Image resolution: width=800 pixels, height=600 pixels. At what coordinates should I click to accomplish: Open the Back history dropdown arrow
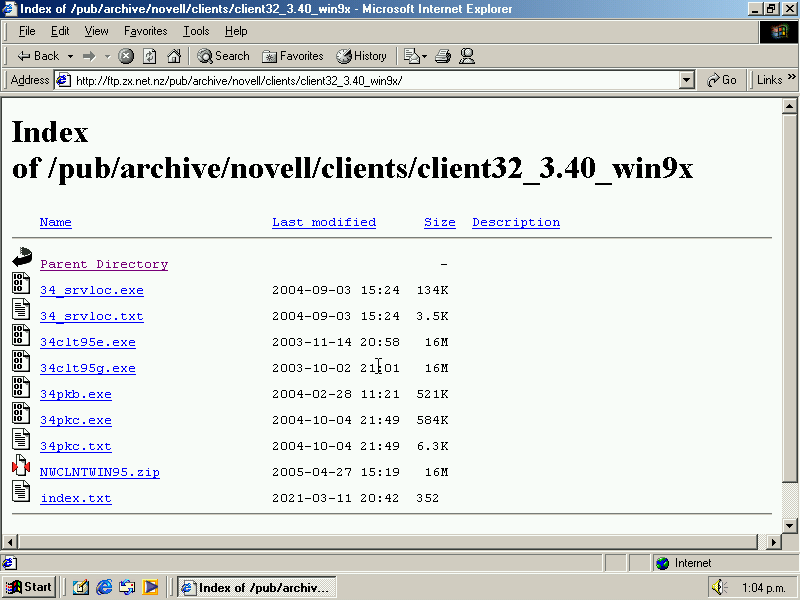point(70,56)
